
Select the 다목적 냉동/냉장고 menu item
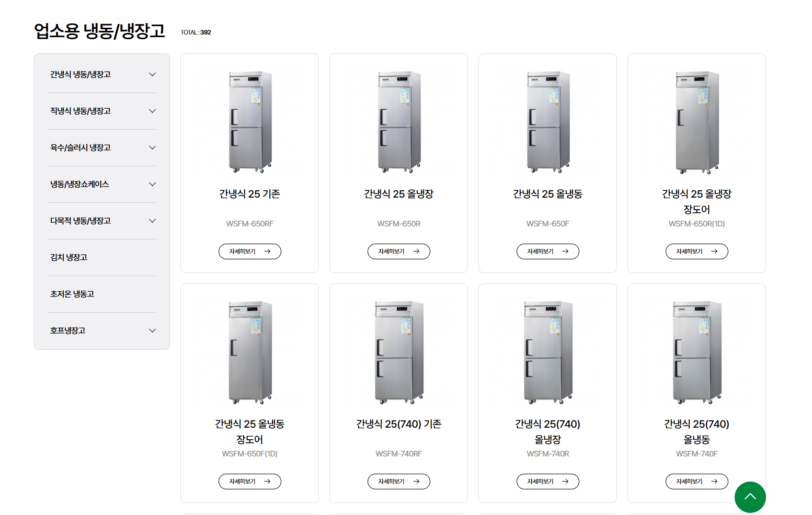102,221
